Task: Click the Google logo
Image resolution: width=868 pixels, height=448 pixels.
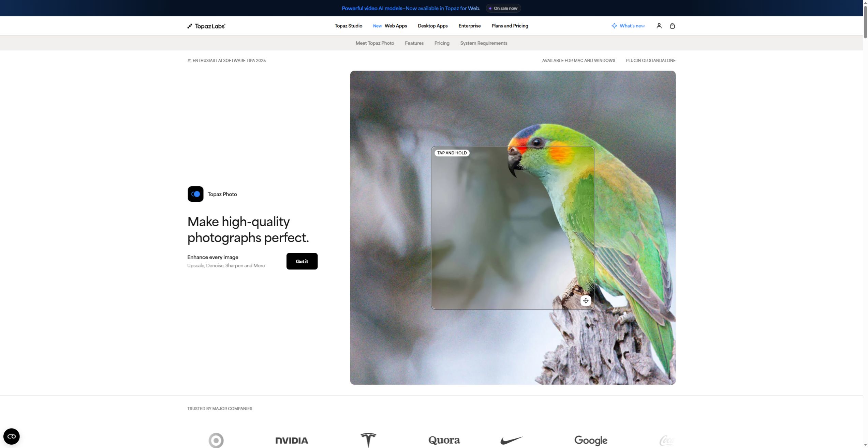Action: pyautogui.click(x=591, y=441)
